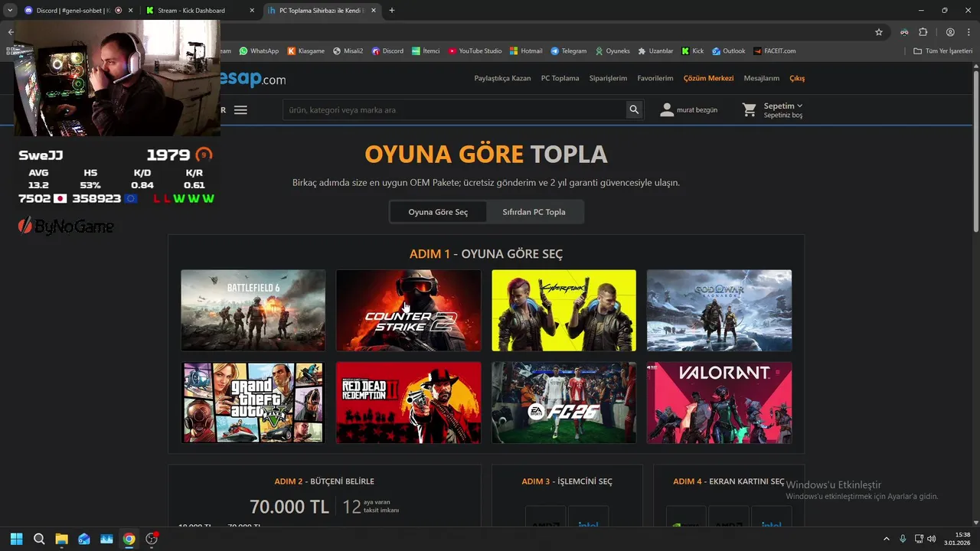Select PC Toplama Sihirbazı browser tab
Viewport: 980px width, 551px height.
(x=322, y=11)
